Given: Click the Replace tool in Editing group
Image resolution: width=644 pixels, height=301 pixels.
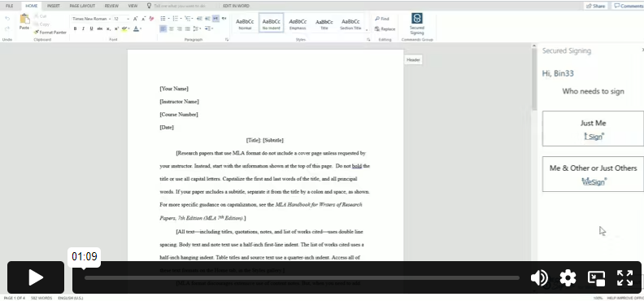Looking at the screenshot, I should pyautogui.click(x=385, y=28).
